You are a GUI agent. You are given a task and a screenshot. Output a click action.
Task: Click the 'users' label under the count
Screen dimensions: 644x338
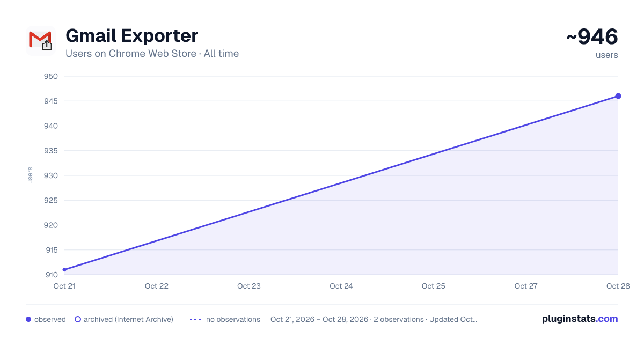(606, 55)
